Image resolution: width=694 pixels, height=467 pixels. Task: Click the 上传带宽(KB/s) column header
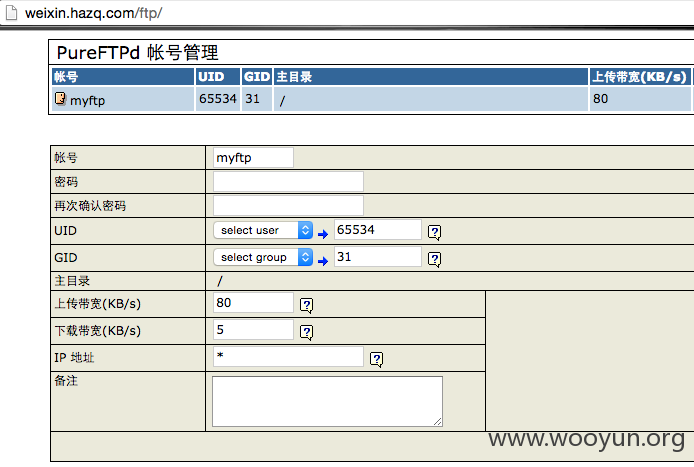[639, 77]
